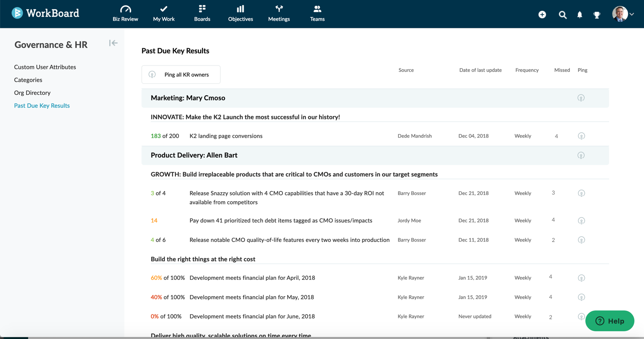
Task: Ping the Marketing: Mary Cmoso team
Action: coord(581,98)
